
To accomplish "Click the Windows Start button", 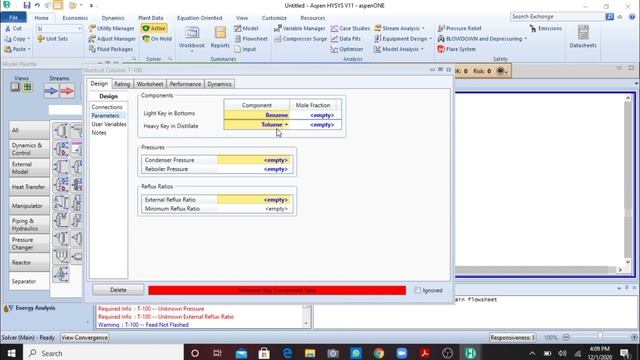I will pos(11,353).
